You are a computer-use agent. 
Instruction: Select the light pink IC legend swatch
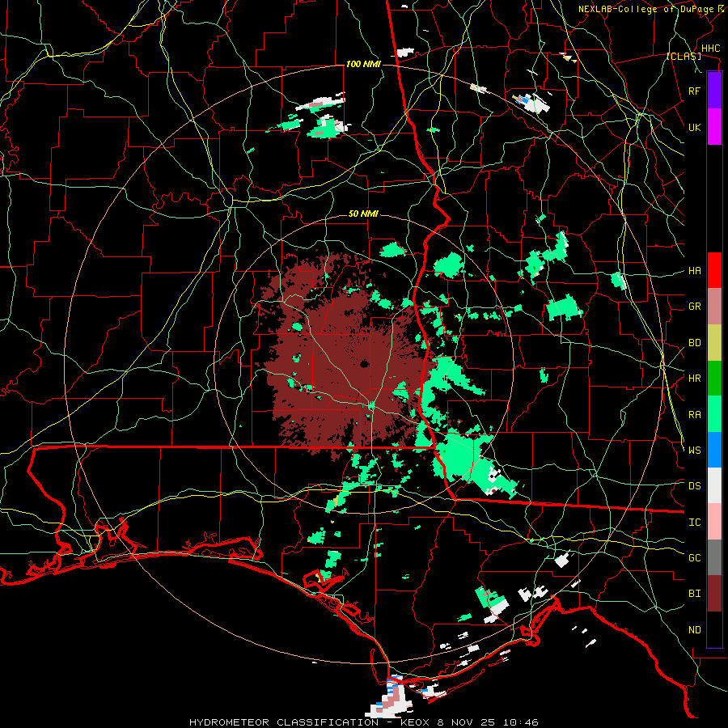point(714,522)
